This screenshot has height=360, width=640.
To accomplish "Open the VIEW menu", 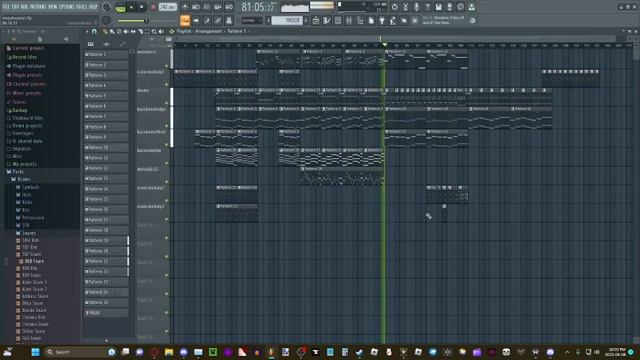I will point(53,7).
